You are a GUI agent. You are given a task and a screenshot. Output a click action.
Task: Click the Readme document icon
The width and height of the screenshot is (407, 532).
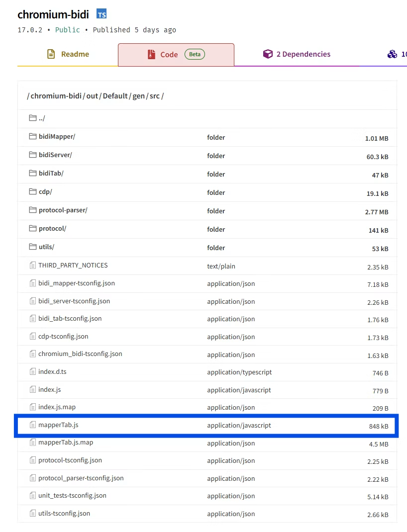click(51, 54)
